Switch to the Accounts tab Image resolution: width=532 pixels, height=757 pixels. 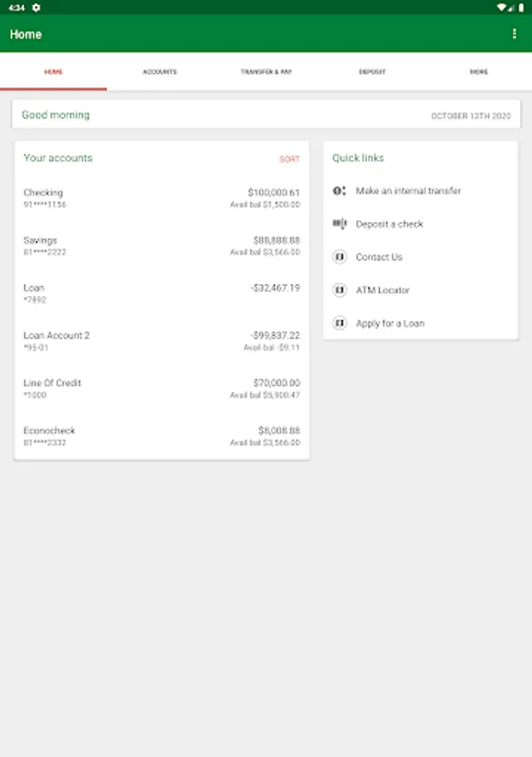(x=160, y=72)
